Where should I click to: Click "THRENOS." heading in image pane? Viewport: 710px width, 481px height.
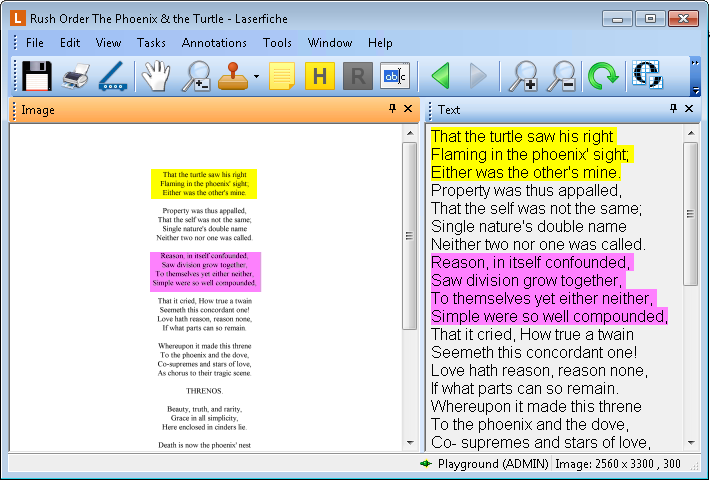(205, 391)
